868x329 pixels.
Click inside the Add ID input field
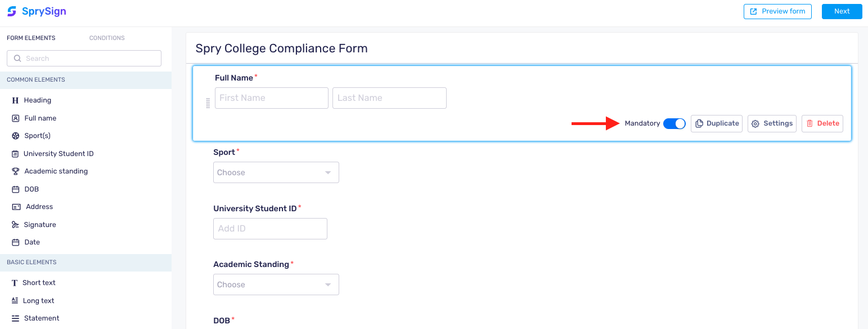[x=269, y=228]
